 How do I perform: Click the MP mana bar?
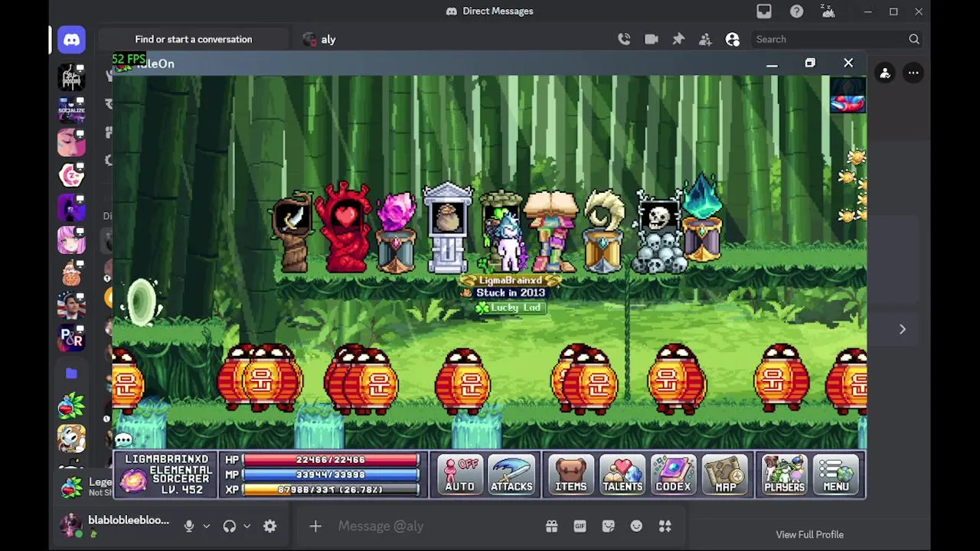click(331, 474)
